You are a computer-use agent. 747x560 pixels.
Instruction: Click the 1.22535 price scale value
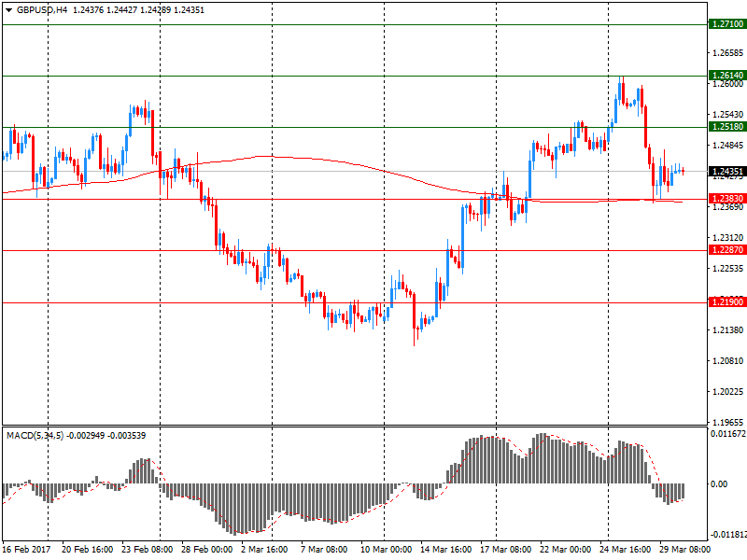pos(728,269)
